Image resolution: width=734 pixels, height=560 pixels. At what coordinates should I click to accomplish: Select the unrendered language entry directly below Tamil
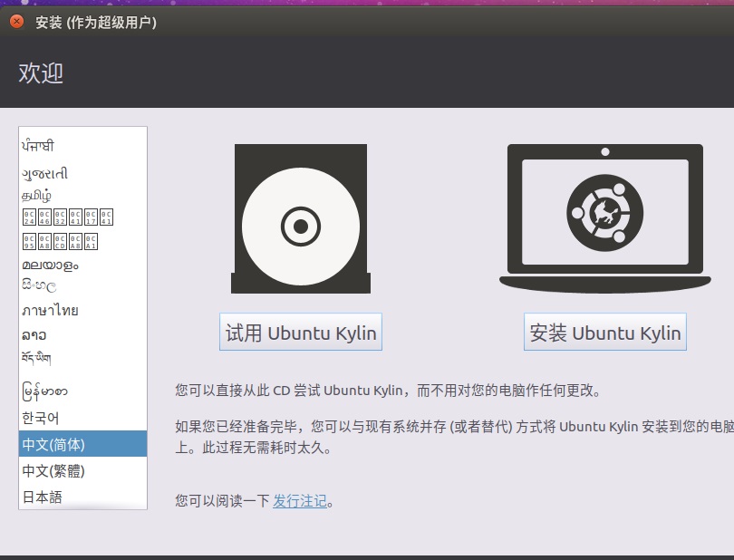click(67, 217)
